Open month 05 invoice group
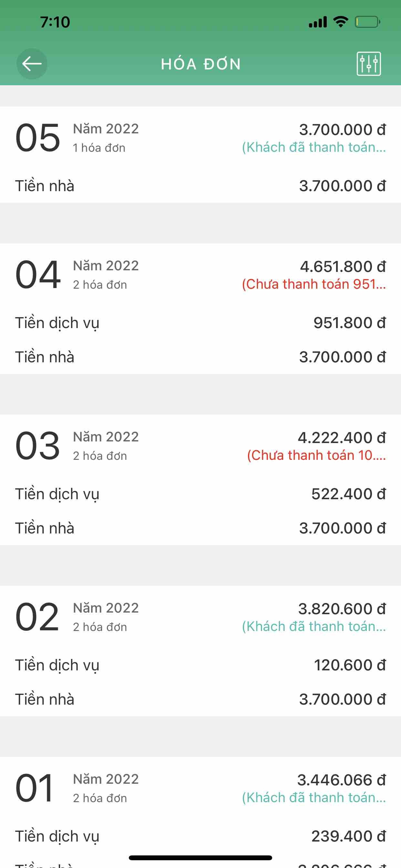Viewport: 401px width, 868px height. 38,138
